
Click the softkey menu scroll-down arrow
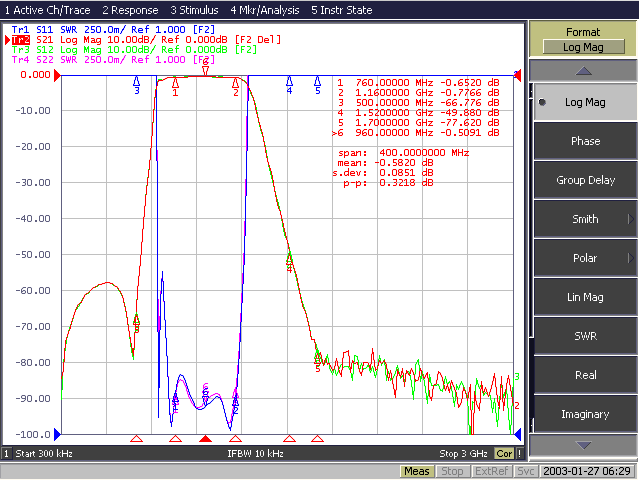(583, 445)
